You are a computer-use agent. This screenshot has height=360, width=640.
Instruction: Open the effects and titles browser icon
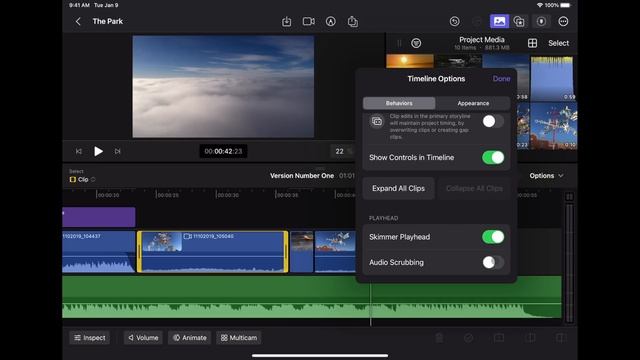click(x=519, y=21)
